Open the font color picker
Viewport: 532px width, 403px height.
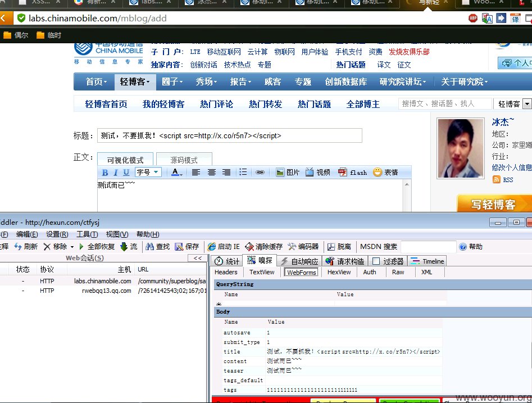coord(177,173)
